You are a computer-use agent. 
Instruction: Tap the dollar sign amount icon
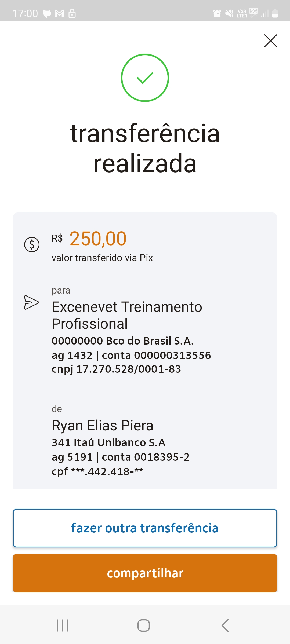[x=32, y=244]
